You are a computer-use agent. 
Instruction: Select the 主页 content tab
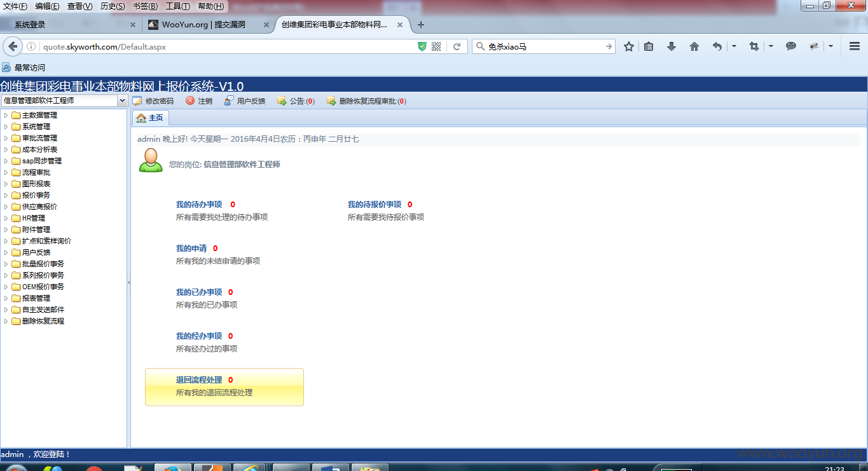(x=150, y=118)
